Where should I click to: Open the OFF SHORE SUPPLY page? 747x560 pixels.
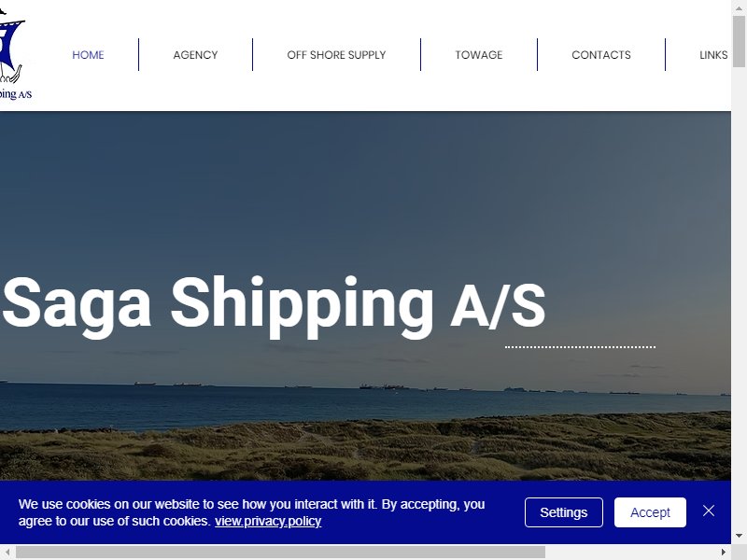(336, 55)
